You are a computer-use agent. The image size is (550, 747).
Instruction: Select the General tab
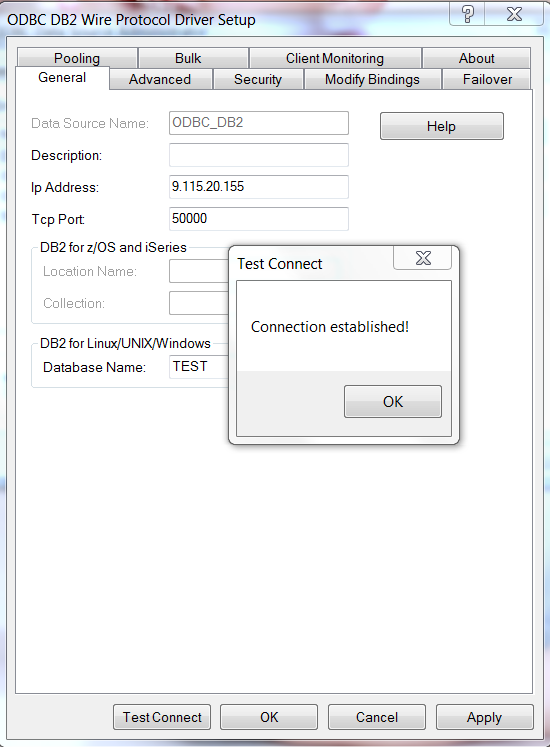click(x=62, y=78)
